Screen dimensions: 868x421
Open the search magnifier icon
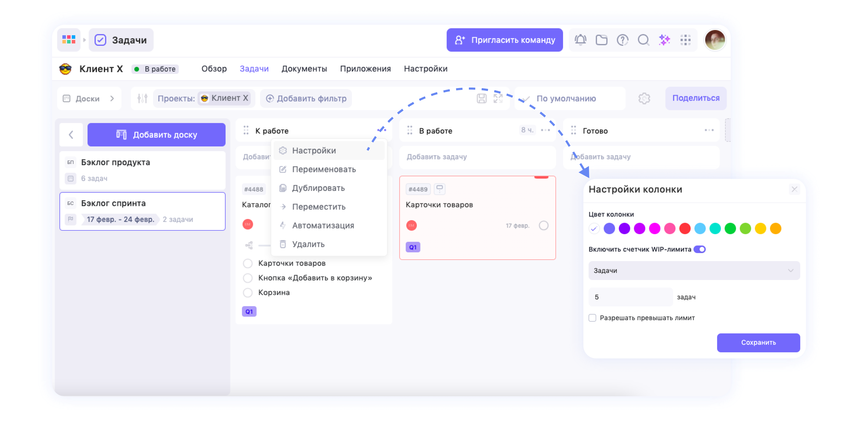[x=644, y=40]
